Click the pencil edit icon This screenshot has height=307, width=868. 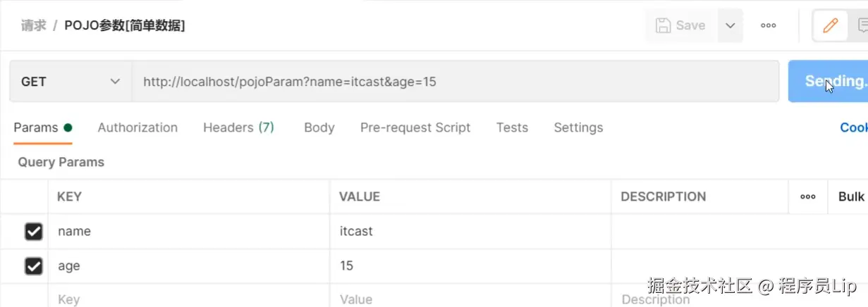coord(830,26)
